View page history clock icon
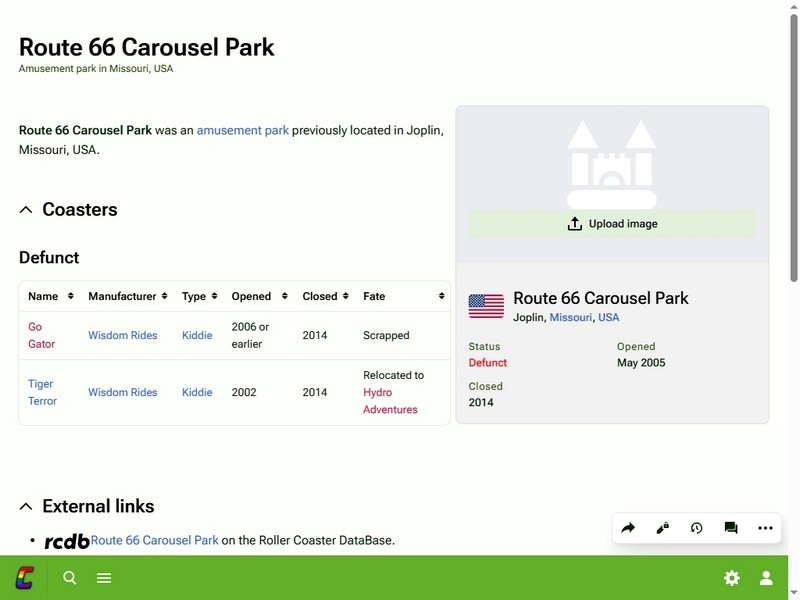 pyautogui.click(x=696, y=528)
